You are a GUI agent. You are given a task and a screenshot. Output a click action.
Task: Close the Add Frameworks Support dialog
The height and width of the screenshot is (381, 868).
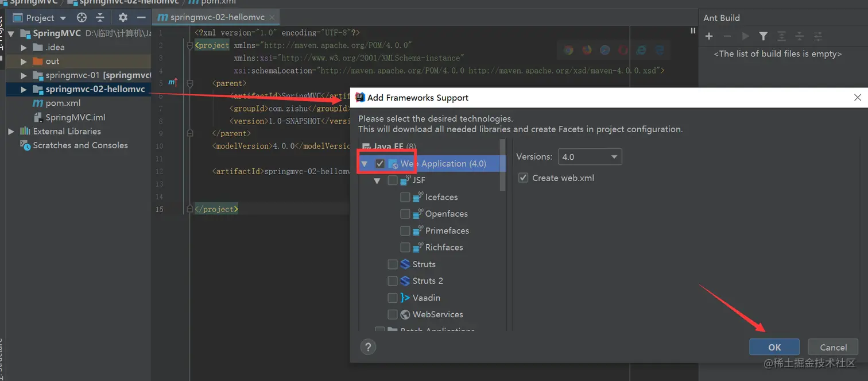pos(858,98)
